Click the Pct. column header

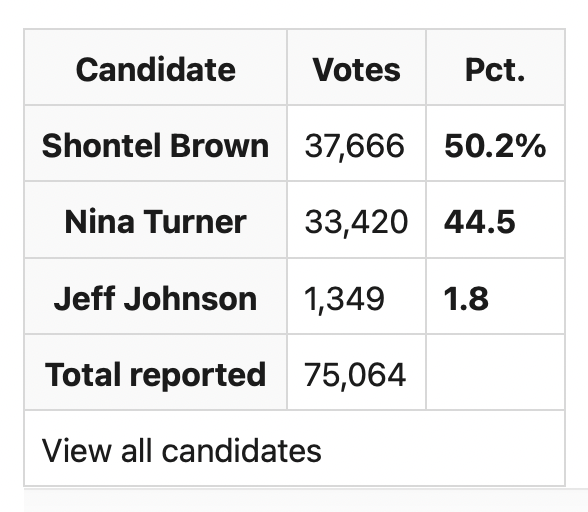pos(495,68)
